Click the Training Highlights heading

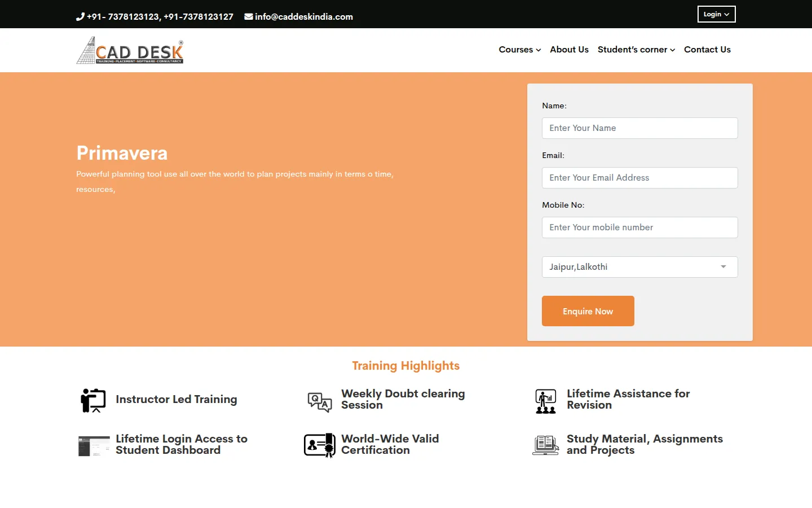[x=406, y=366]
